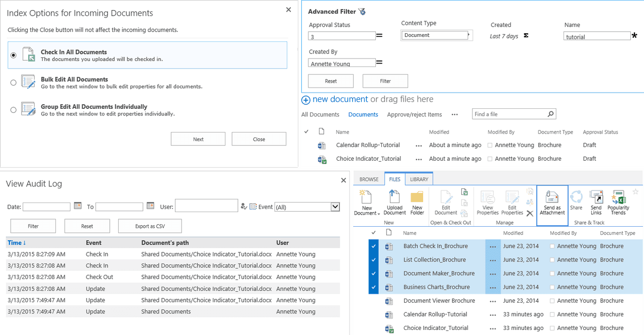Screen dimensions: 644x335
Task: Uncheck the List Collection_Brochure row checkmark
Action: coord(373,260)
